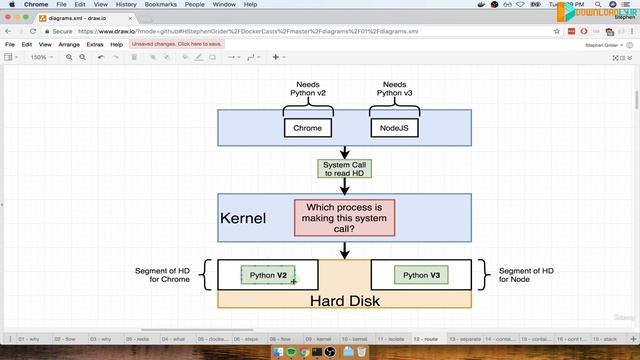
Task: Click the vertical scrollbar on the right
Action: 636,100
